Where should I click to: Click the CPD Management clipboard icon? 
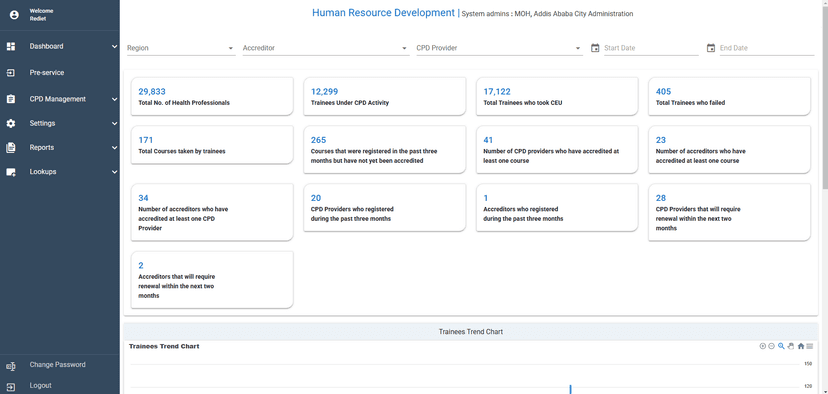tap(11, 99)
